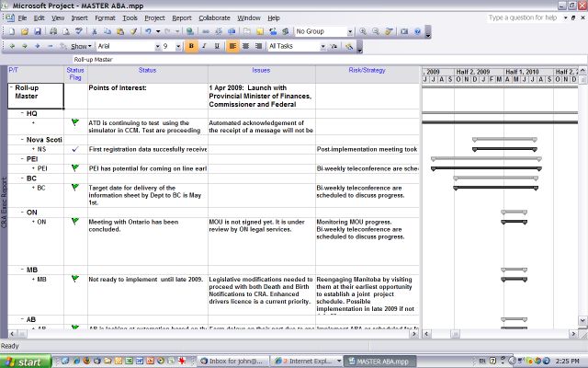Toggle Bold formatting button
Screen dimensions: 588x368
point(191,46)
